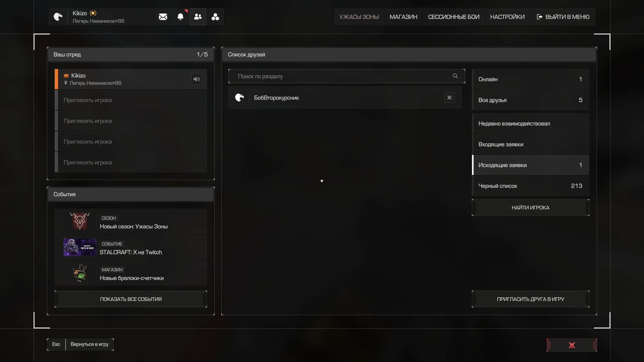The image size is (644, 362).
Task: Click Пригласить друга в игру button
Action: coord(531,299)
